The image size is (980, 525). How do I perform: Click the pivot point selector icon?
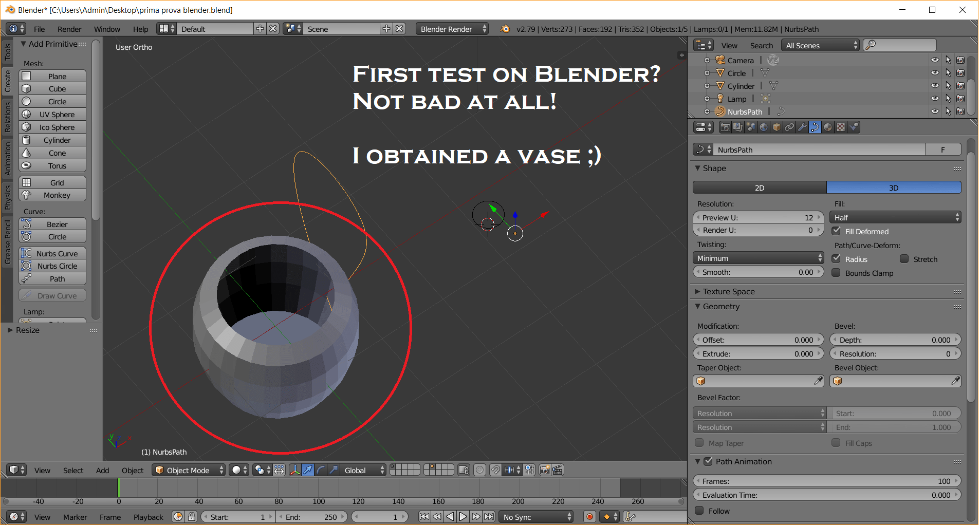262,470
